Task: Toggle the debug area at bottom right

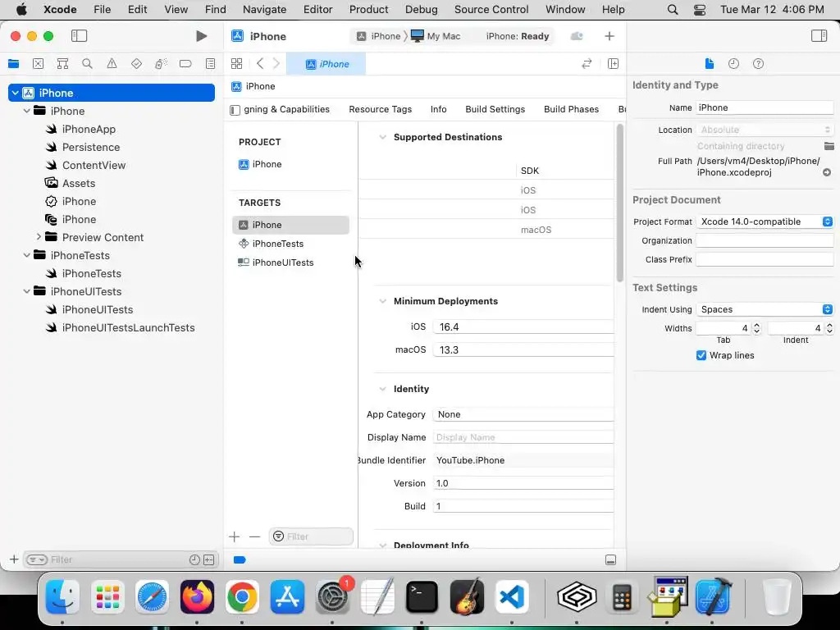Action: [x=610, y=559]
